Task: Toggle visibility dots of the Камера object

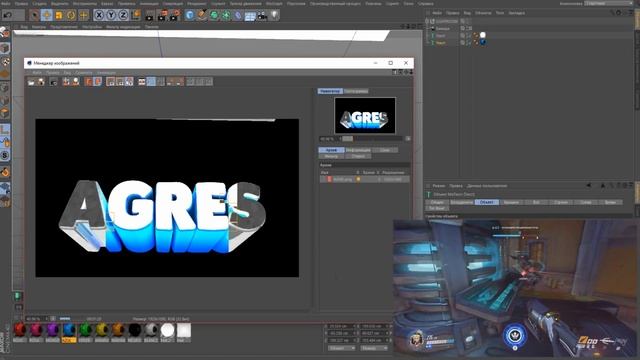Action: (x=468, y=29)
